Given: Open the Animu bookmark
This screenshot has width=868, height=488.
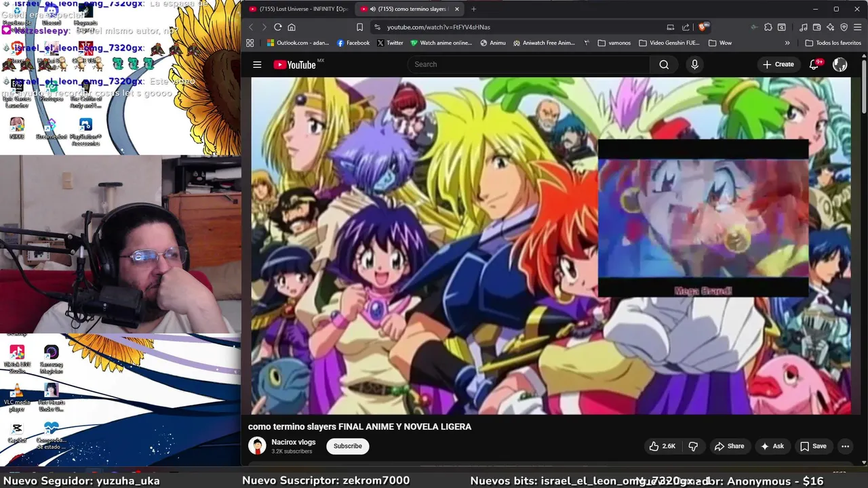Looking at the screenshot, I should coord(493,43).
